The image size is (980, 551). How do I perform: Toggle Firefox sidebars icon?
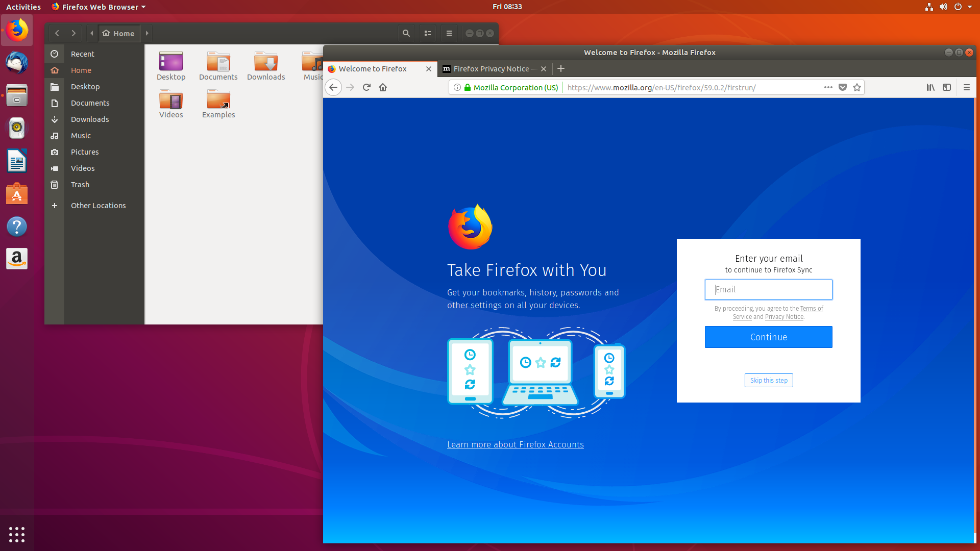point(947,87)
